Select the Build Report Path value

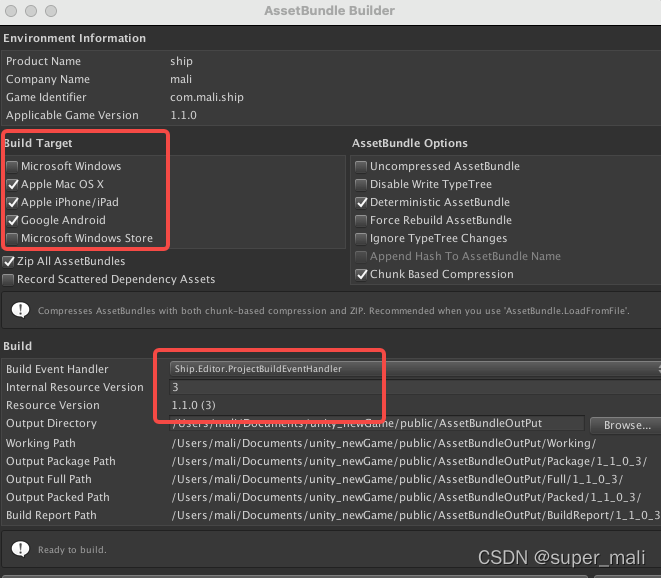point(416,515)
